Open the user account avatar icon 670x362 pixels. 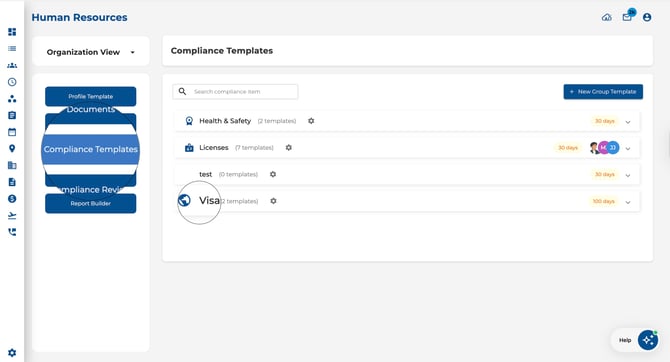647,18
